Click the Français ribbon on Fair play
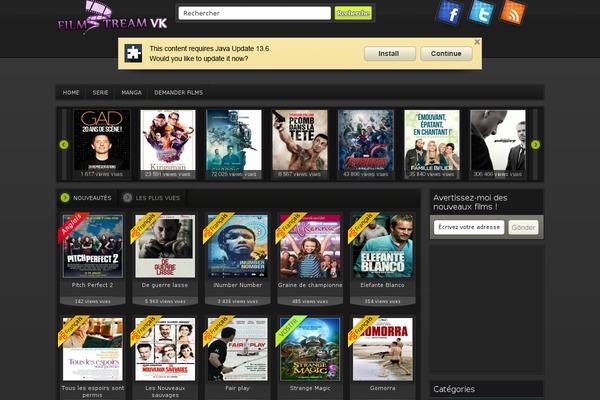The height and width of the screenshot is (400, 600). click(218, 329)
